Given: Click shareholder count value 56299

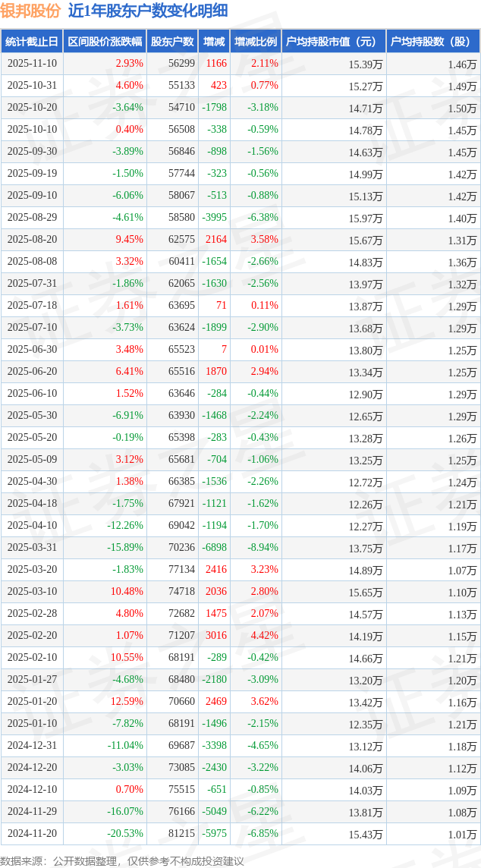Looking at the screenshot, I should pyautogui.click(x=181, y=64).
